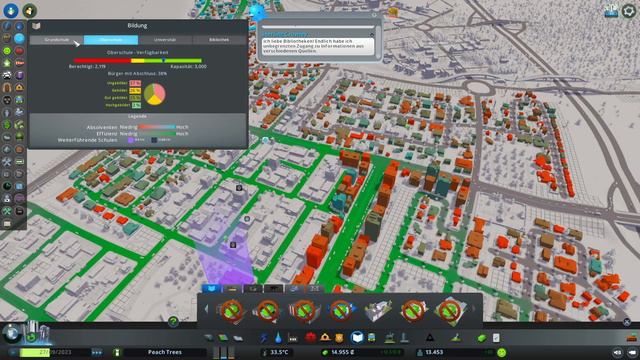This screenshot has width=640, height=360.
Task: Switch to the Bibliothek tab
Action: [219, 40]
